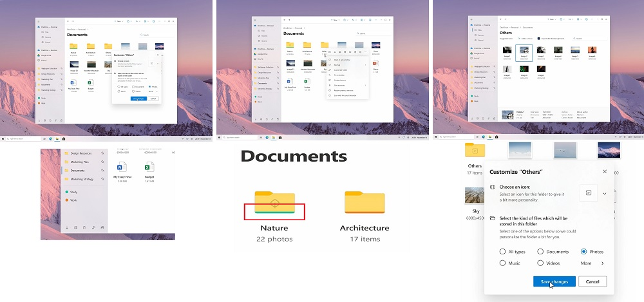This screenshot has width=644, height=302.
Task: Click music note icon at enlarged sidebar bottom
Action: [93, 227]
